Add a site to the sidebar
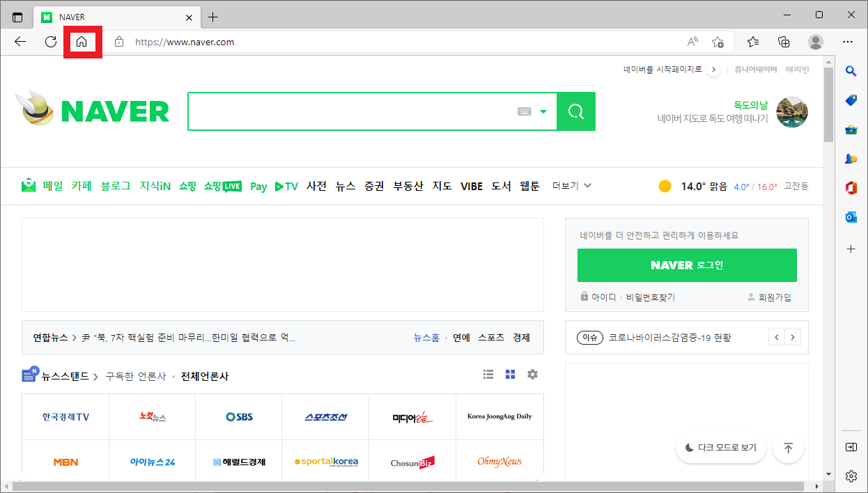The width and height of the screenshot is (868, 493). [851, 249]
